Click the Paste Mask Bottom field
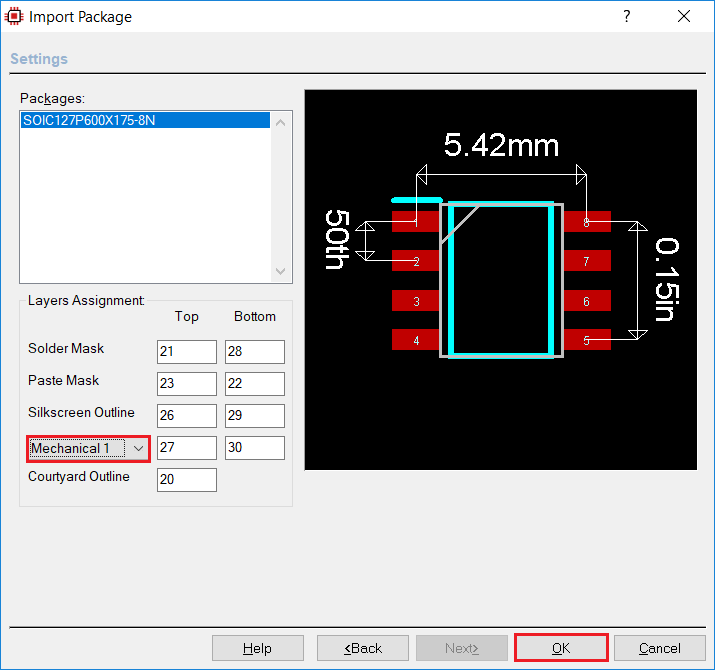Screen dimensions: 715x670 click(255, 384)
